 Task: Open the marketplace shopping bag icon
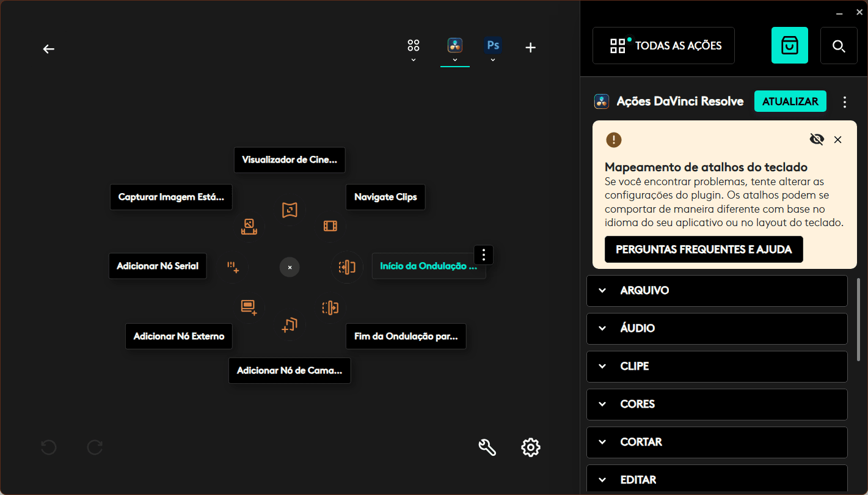(x=789, y=46)
